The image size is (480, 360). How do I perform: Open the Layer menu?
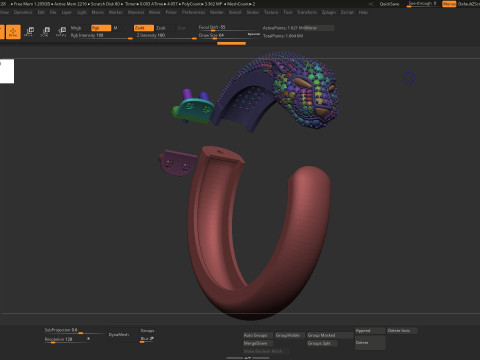pos(67,12)
